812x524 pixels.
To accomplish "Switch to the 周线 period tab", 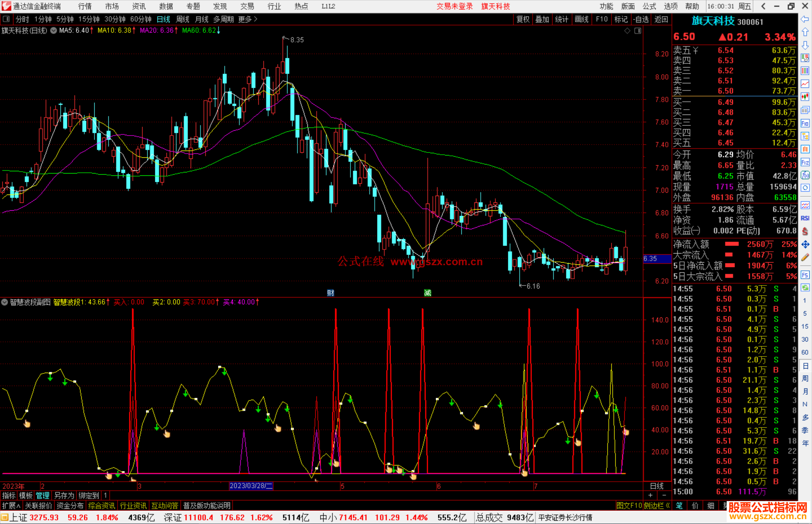I will tap(182, 19).
